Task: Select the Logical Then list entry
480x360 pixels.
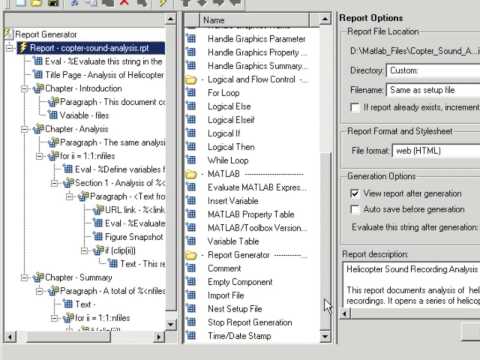Action: pos(231,147)
